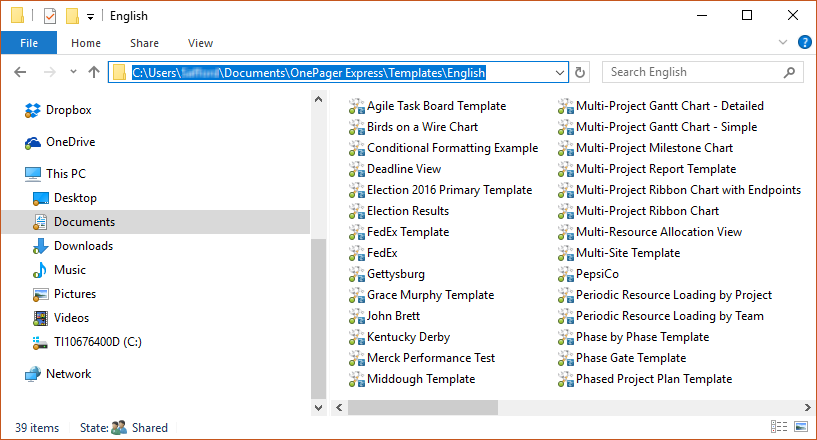Select the PepsiCo file

coord(588,274)
